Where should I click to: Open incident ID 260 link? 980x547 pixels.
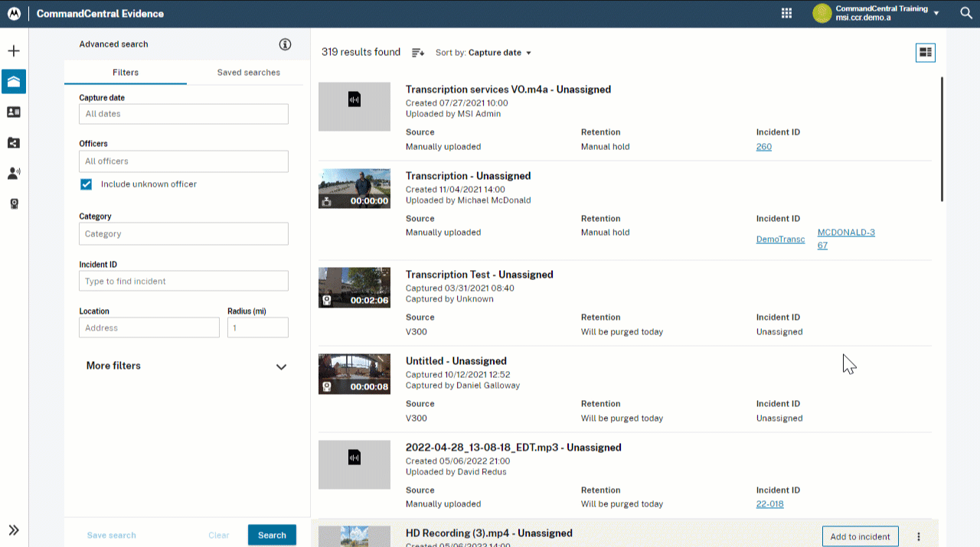pyautogui.click(x=763, y=147)
